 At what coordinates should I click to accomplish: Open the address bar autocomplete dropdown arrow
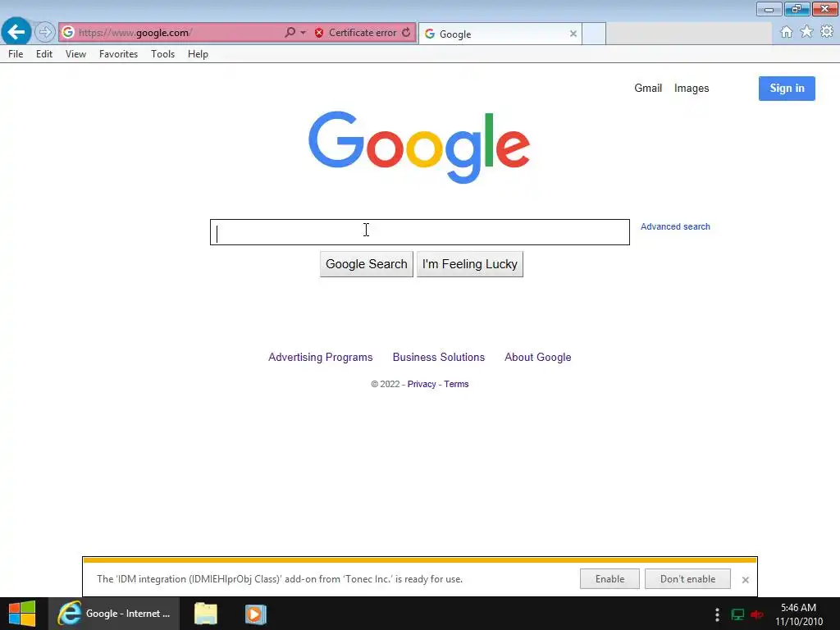pos(304,33)
